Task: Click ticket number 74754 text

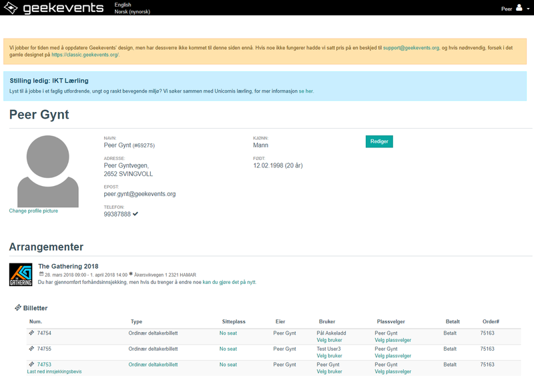Action: [44, 333]
